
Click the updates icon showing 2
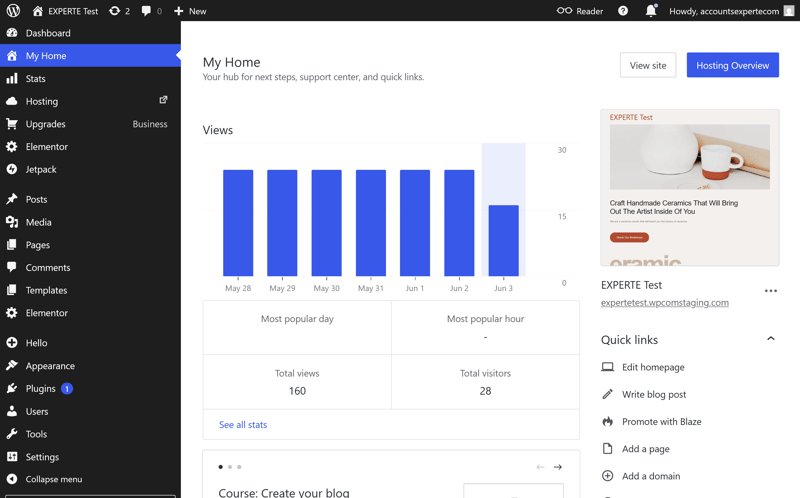click(x=115, y=11)
